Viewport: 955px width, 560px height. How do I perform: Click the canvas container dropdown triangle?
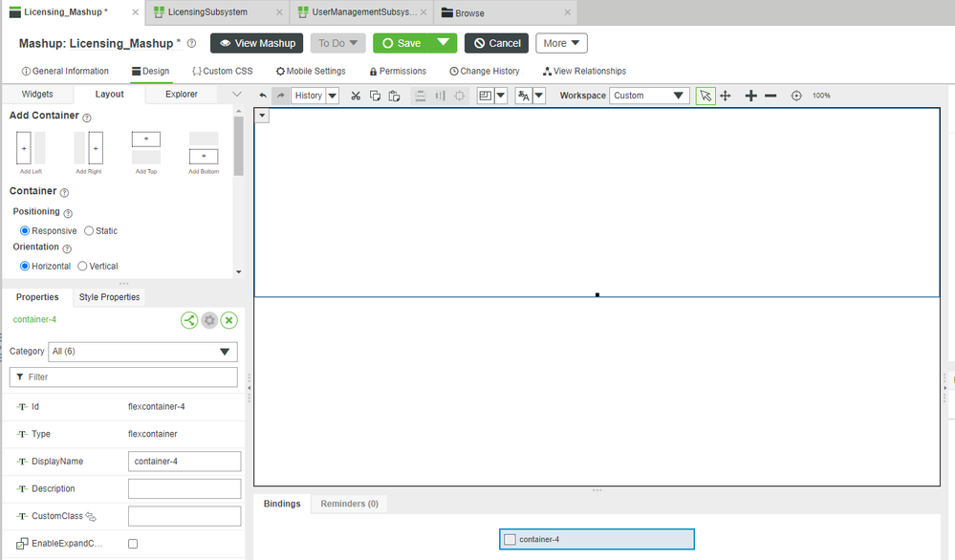(x=262, y=115)
